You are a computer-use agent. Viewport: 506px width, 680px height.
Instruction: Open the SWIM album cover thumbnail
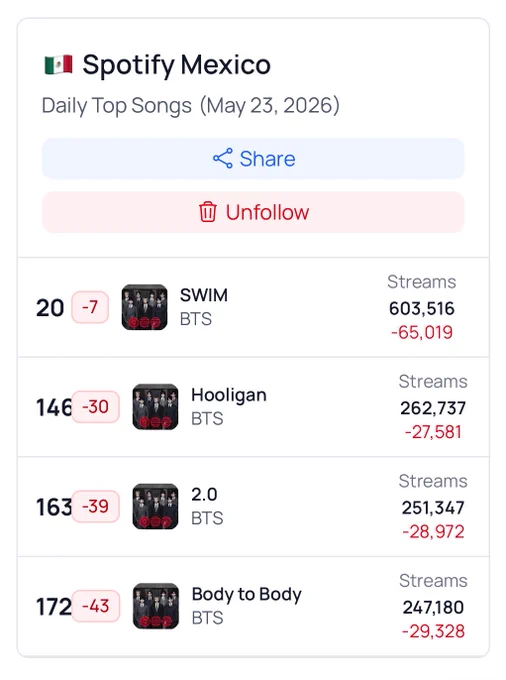144,307
